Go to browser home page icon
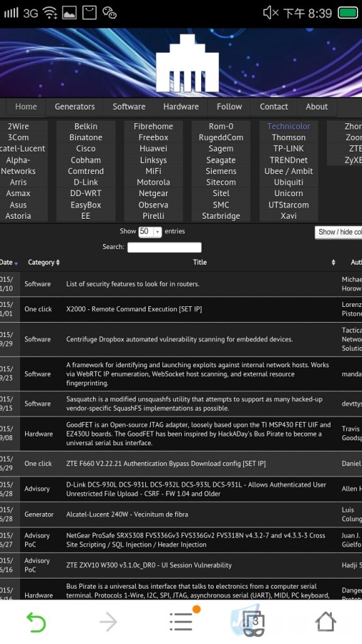Screen dimensions: 362x644 coord(326,621)
